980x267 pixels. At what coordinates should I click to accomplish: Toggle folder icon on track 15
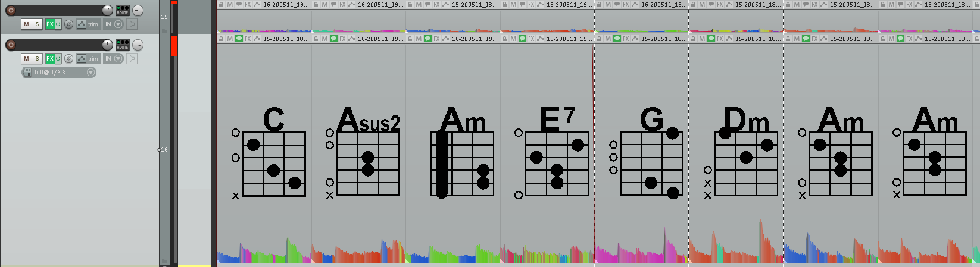pyautogui.click(x=164, y=30)
